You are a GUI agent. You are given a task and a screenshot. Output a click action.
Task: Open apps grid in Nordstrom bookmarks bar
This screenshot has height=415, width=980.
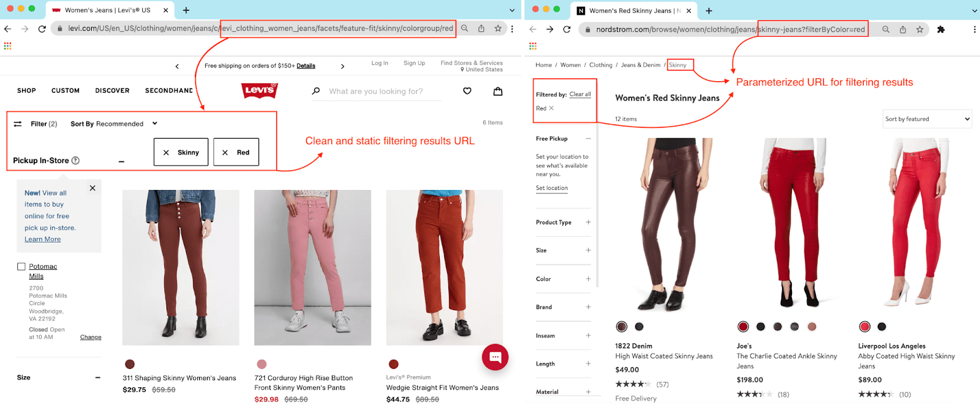pyautogui.click(x=533, y=46)
